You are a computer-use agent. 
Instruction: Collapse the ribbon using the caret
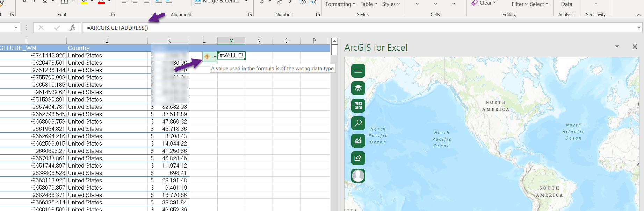(x=638, y=15)
